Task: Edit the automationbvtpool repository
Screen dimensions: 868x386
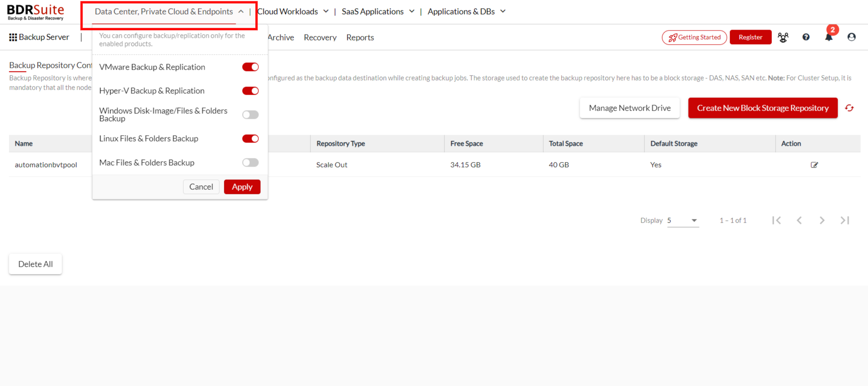Action: 814,165
